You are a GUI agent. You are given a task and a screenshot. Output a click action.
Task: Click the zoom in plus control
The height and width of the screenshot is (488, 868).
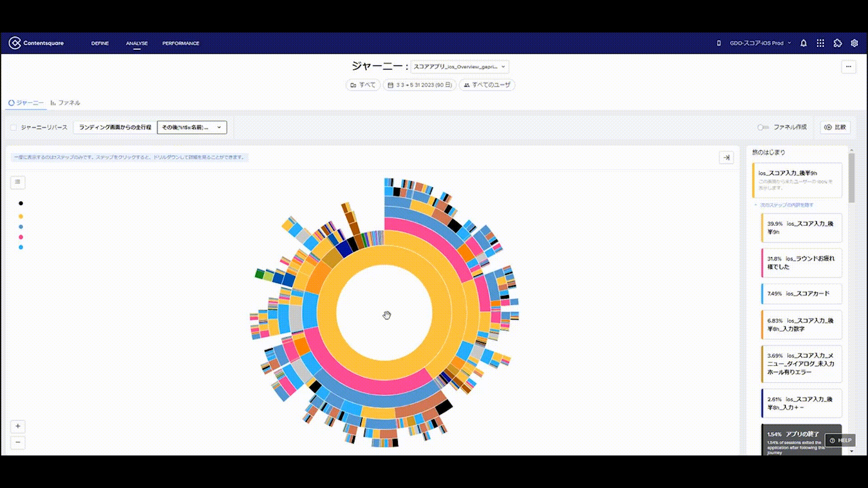[18, 426]
